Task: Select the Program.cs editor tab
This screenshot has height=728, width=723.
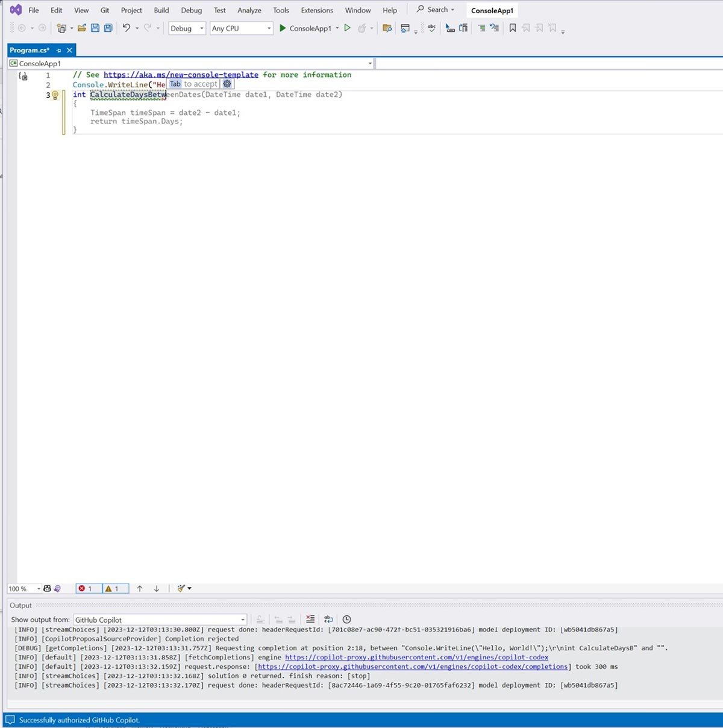Action: tap(30, 51)
